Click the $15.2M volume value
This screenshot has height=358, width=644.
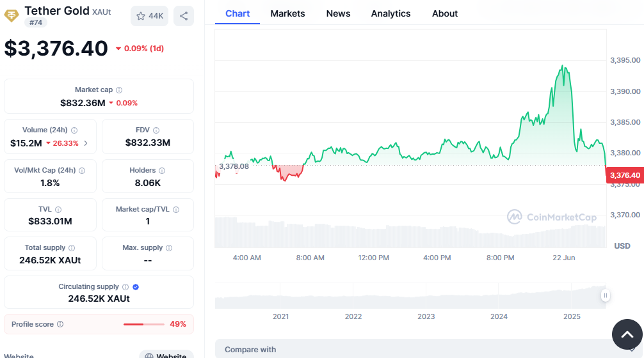tap(26, 143)
